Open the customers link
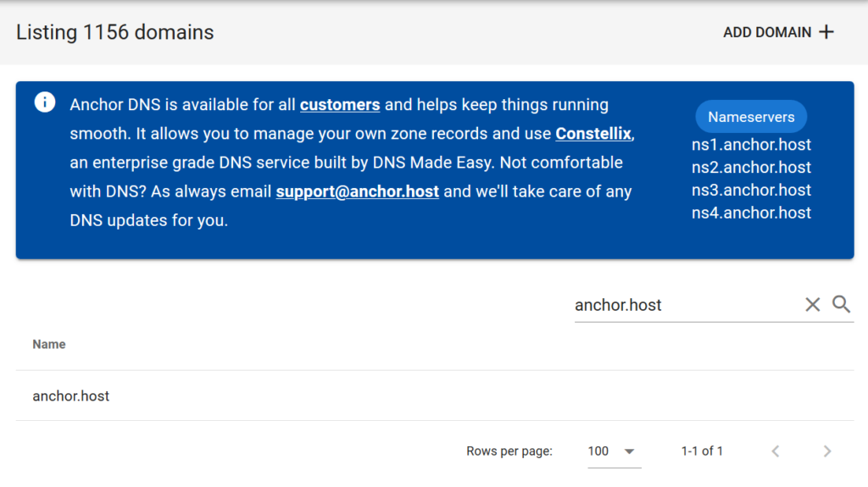The height and width of the screenshot is (487, 868). (x=340, y=105)
